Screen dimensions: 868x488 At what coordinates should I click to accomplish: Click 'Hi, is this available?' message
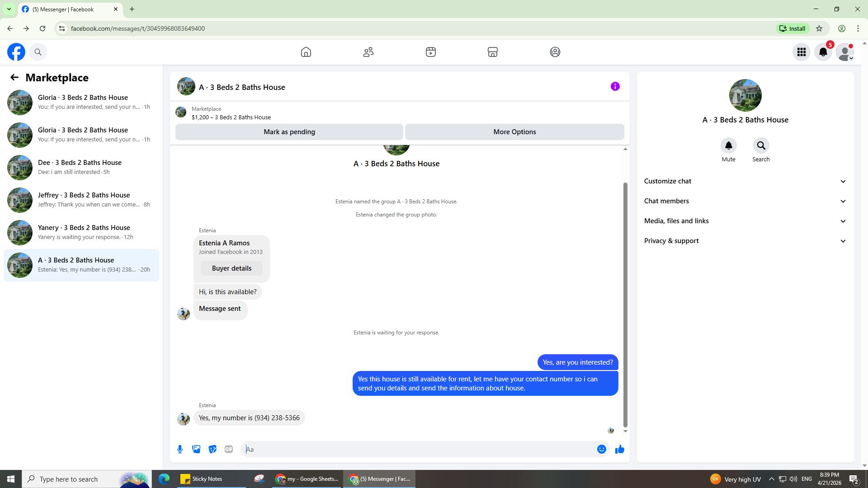[x=228, y=292]
